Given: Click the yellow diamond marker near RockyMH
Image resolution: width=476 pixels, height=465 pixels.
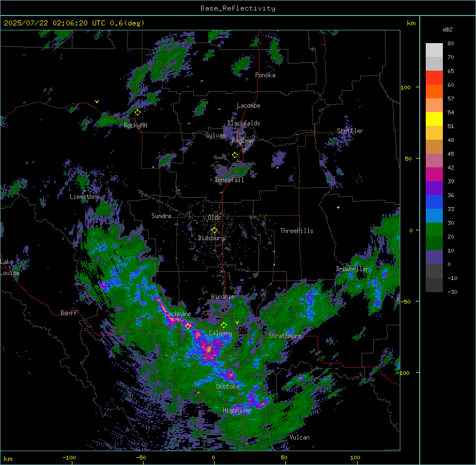Looking at the screenshot, I should (137, 113).
